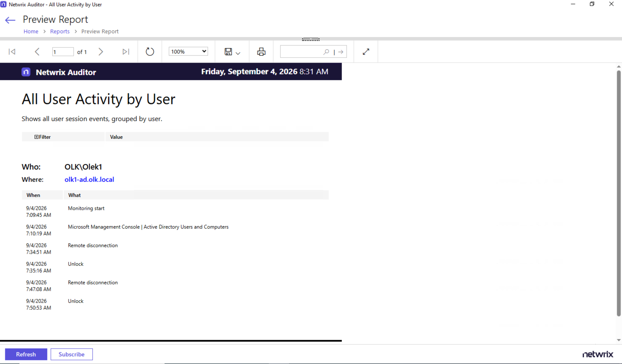Click the magnifier find icon in search box

coord(326,52)
